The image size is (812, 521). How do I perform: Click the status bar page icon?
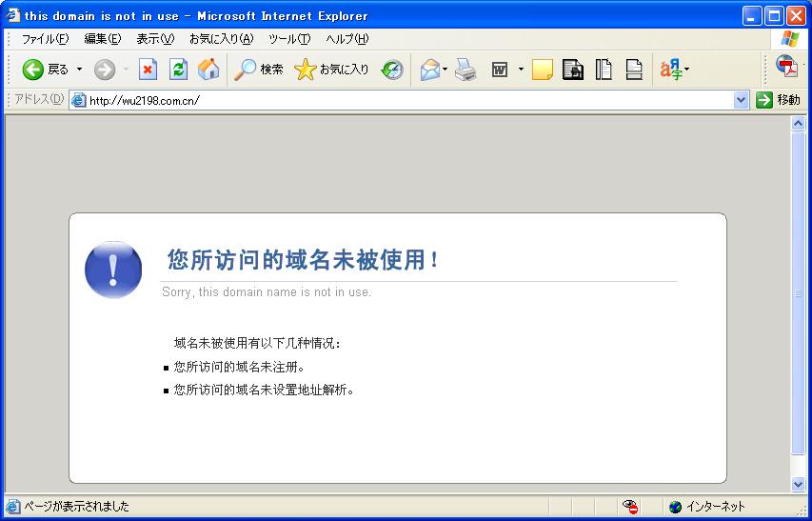13,507
